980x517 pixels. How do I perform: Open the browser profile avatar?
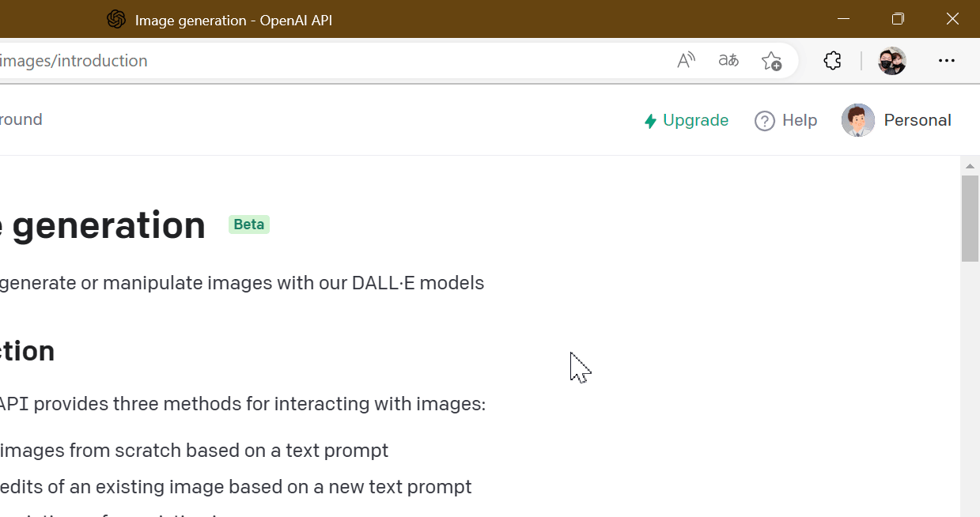892,61
